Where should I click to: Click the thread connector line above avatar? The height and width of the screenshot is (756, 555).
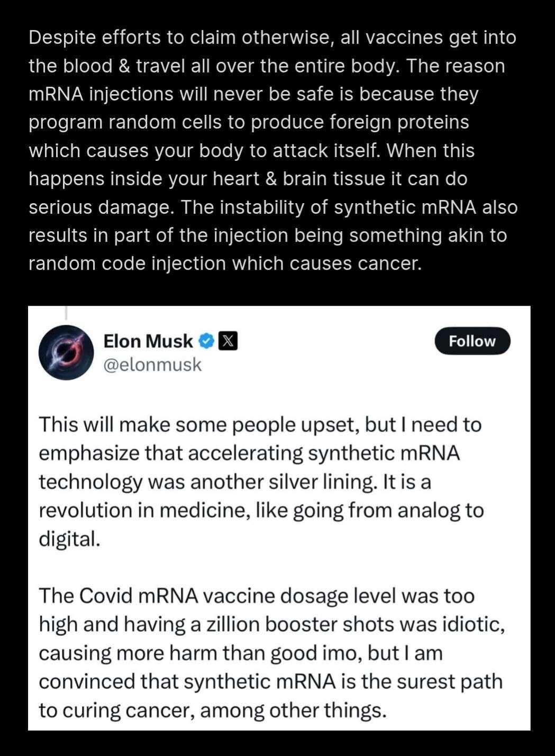click(x=66, y=313)
